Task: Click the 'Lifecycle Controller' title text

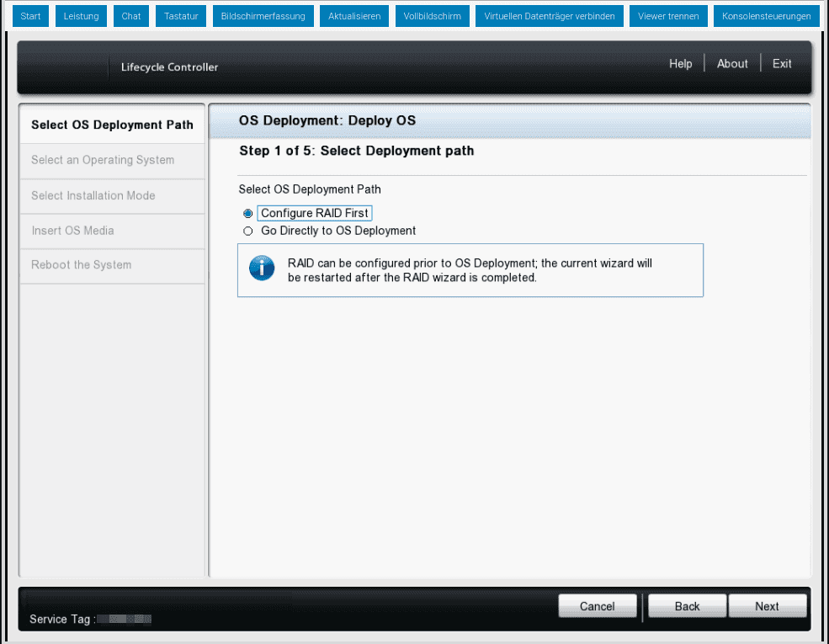Action: tap(169, 67)
